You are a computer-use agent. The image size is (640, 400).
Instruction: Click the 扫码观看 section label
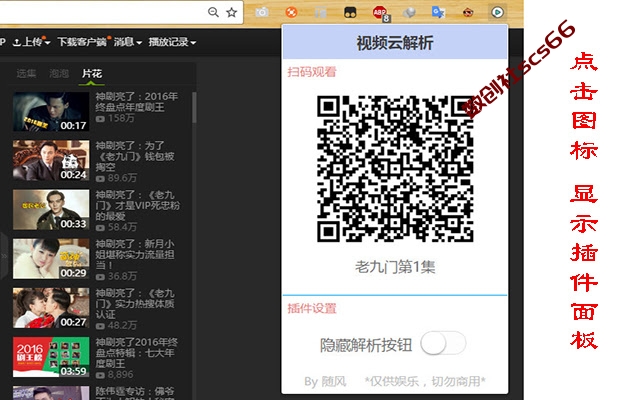click(311, 72)
